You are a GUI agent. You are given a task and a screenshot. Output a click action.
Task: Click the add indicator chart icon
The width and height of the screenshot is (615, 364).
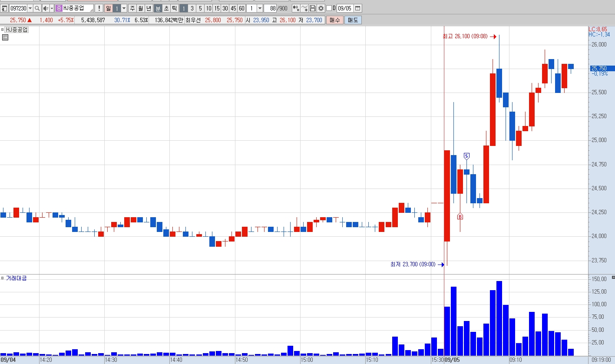(304, 8)
